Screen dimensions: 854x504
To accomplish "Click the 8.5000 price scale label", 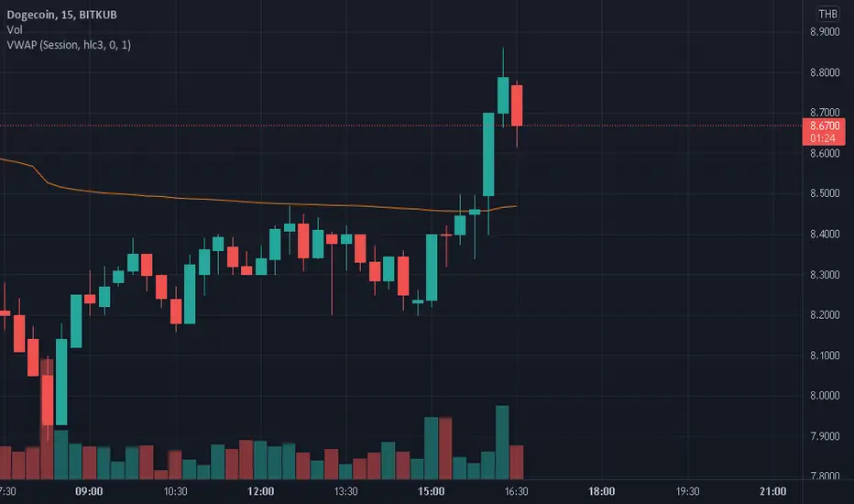I will (825, 193).
